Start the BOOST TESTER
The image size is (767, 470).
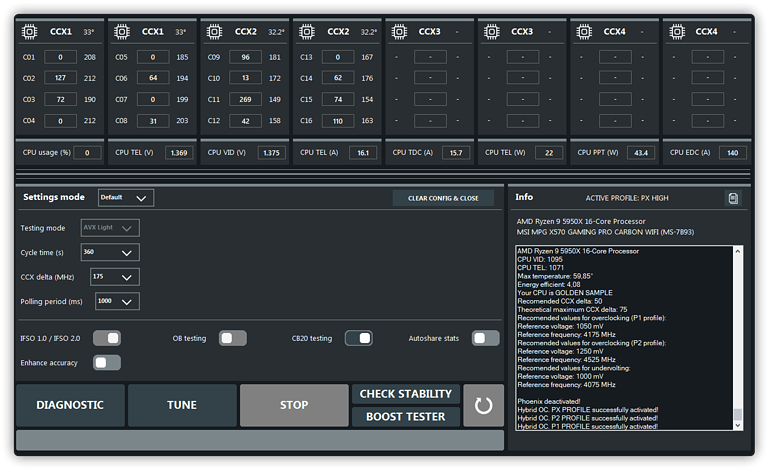(x=405, y=417)
